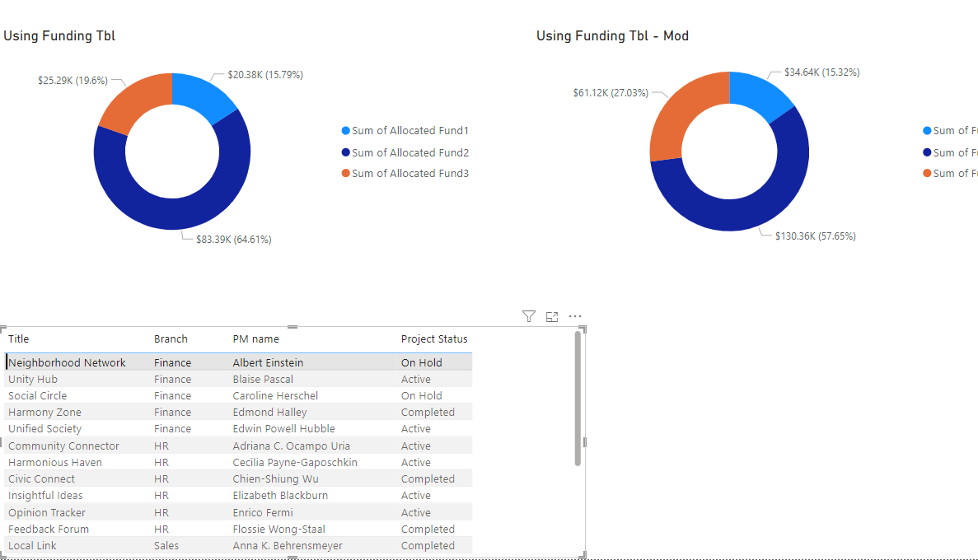Select the 'Local Link' table cell
978x560 pixels.
click(x=32, y=545)
